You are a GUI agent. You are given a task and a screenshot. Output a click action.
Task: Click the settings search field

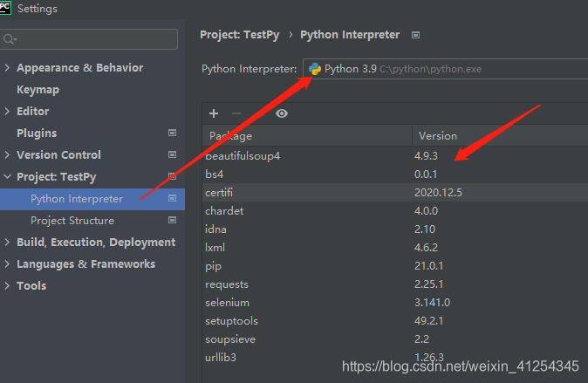pos(89,39)
